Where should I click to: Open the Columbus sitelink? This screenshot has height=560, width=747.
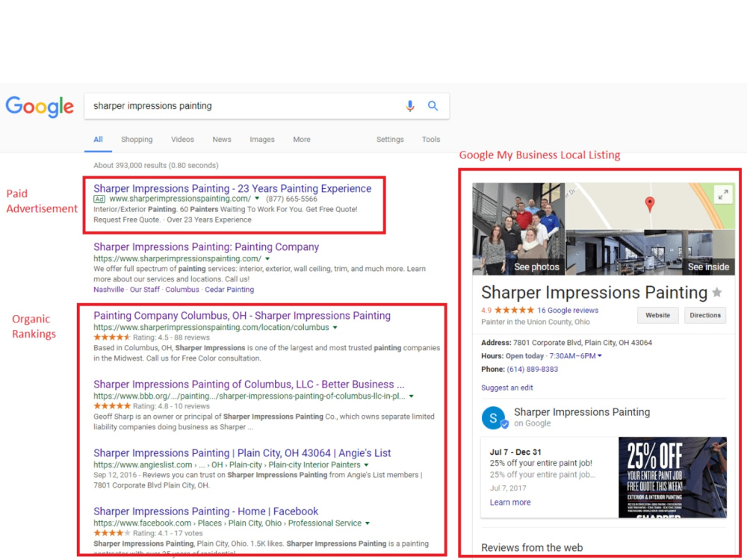coord(182,290)
